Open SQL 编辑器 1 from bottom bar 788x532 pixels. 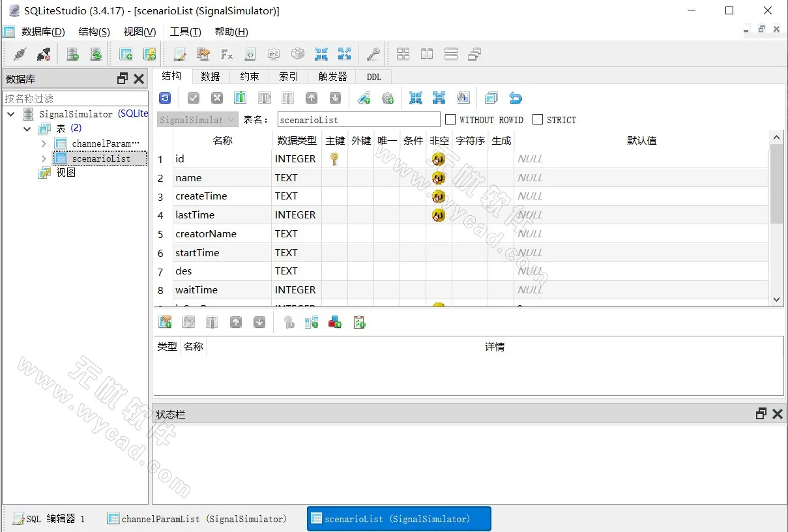[49, 519]
